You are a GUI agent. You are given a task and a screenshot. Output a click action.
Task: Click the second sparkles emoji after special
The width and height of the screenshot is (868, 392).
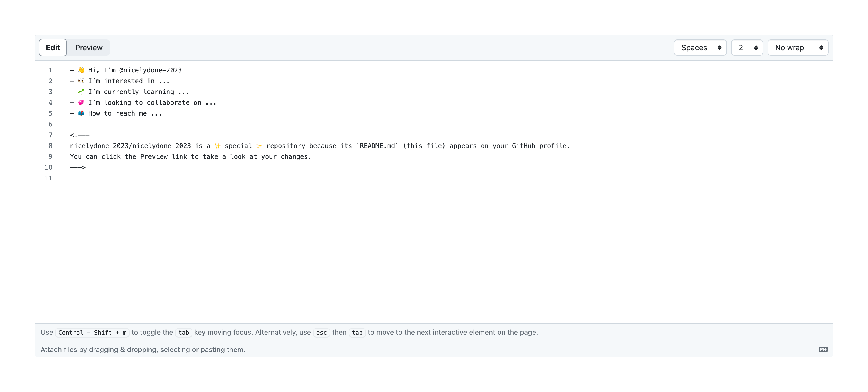(x=259, y=146)
